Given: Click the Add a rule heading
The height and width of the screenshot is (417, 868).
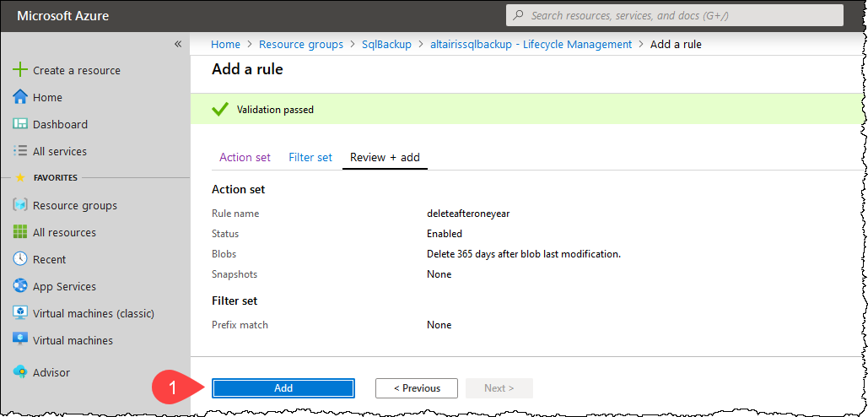Looking at the screenshot, I should [247, 69].
